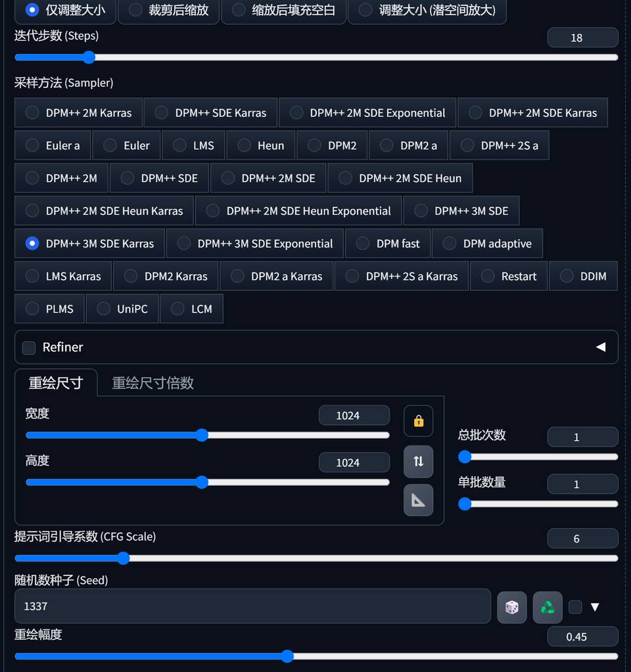Image resolution: width=631 pixels, height=672 pixels.
Task: Click the CFG Scale slider handle
Action: (x=123, y=558)
